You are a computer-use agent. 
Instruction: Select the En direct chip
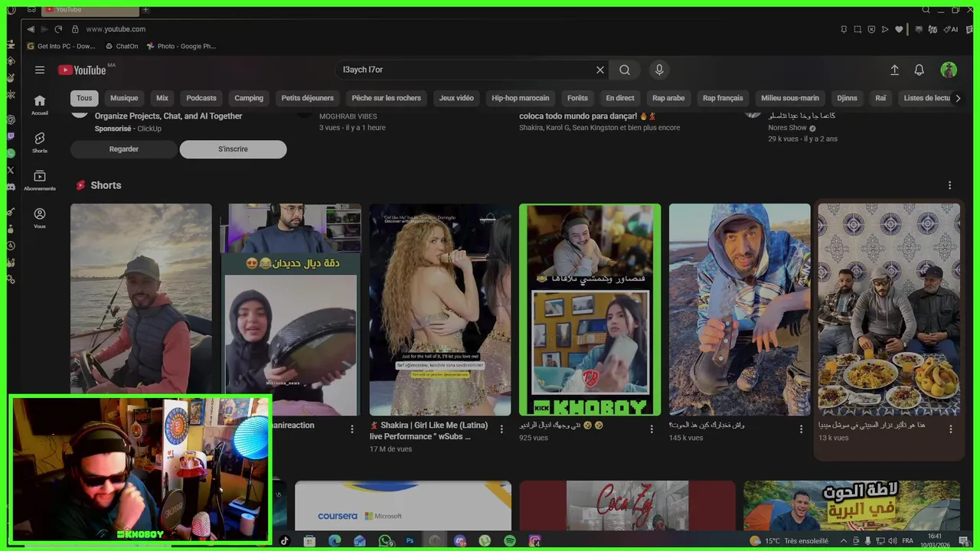pyautogui.click(x=620, y=98)
